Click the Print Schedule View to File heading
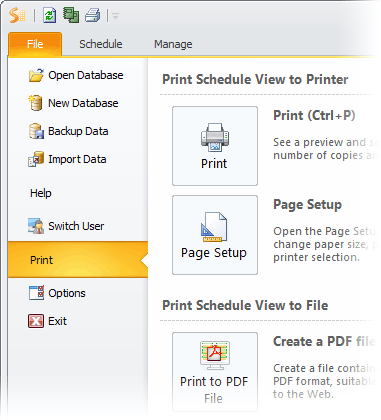Screen dimensions: 381x420 [245, 305]
